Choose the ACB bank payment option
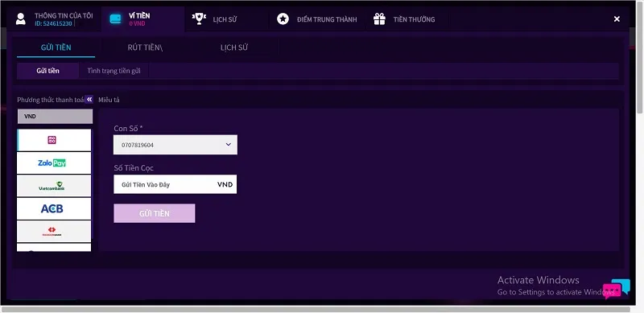The image size is (644, 313). pyautogui.click(x=54, y=208)
